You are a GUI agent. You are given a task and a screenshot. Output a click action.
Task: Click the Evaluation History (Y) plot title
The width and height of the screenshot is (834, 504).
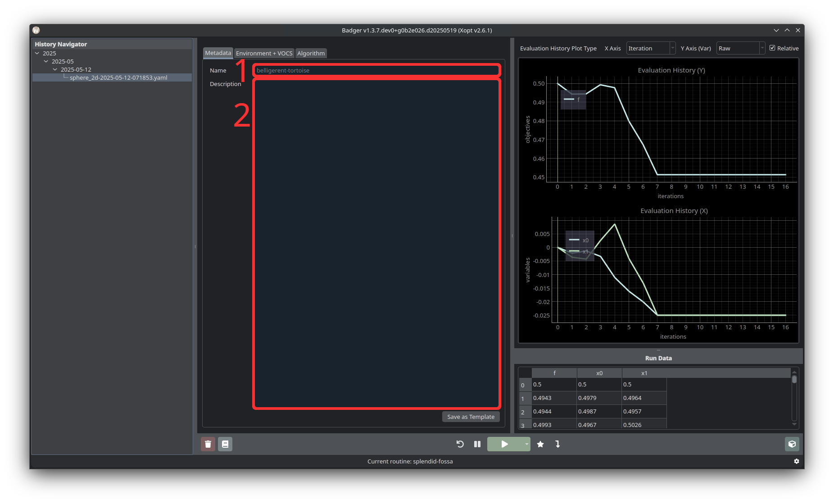click(671, 70)
